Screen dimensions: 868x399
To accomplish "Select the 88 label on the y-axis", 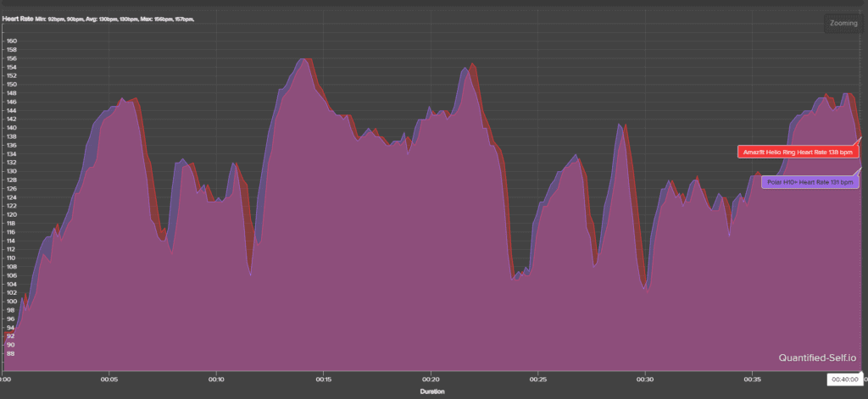I will click(11, 353).
